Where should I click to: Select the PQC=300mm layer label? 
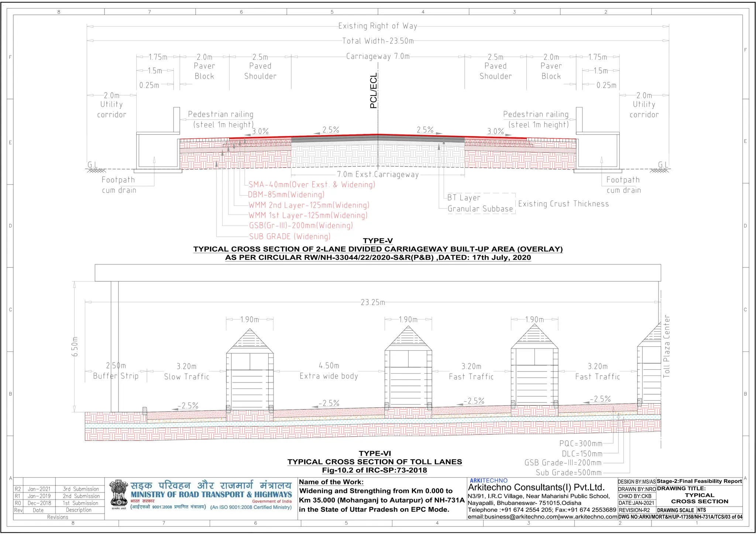pyautogui.click(x=581, y=443)
